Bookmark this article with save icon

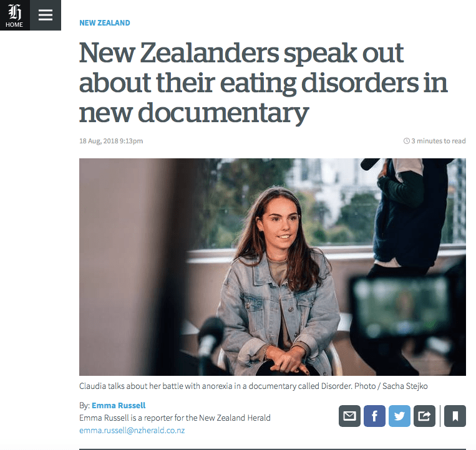(455, 416)
